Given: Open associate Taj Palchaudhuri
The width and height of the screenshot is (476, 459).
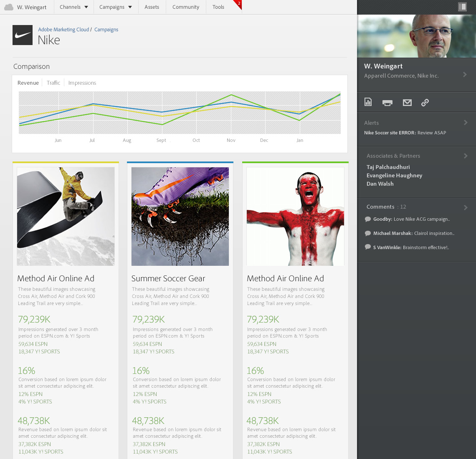Looking at the screenshot, I should (388, 167).
